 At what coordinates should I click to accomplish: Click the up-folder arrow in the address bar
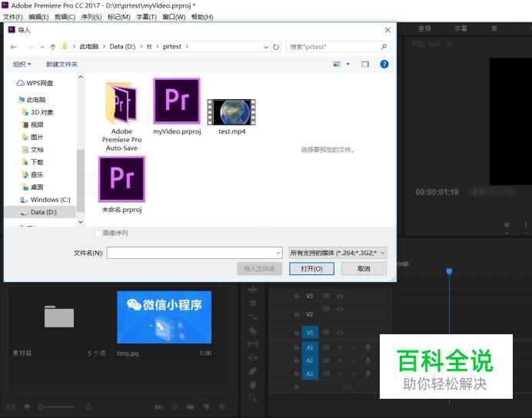coord(52,47)
